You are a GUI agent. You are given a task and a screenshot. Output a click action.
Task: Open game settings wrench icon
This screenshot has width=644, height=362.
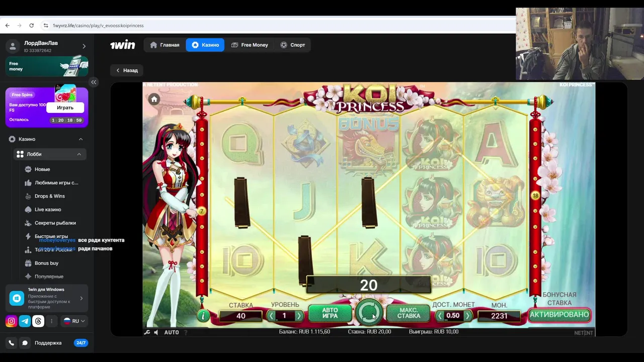(x=147, y=332)
